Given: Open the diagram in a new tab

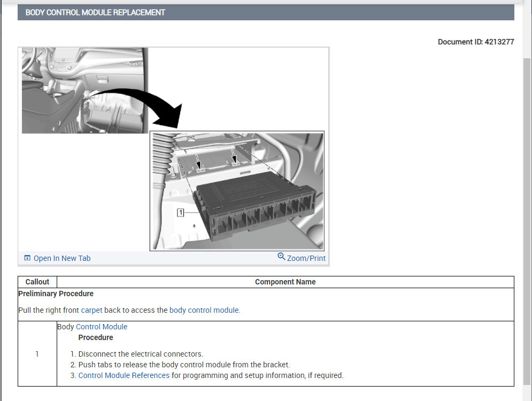Looking at the screenshot, I should coord(61,259).
